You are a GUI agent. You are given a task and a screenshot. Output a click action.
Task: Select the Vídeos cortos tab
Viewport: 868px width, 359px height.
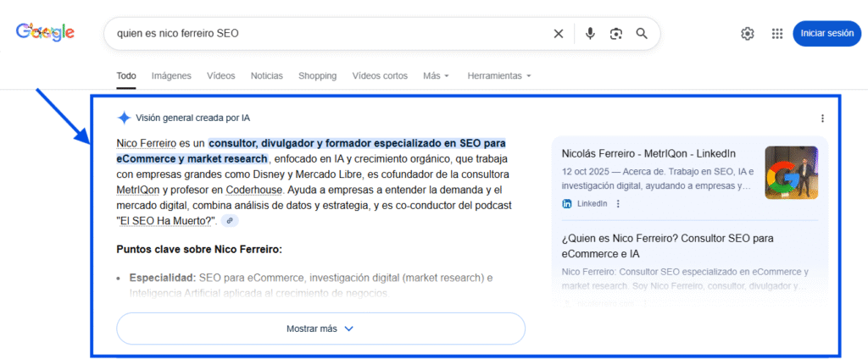pyautogui.click(x=380, y=76)
